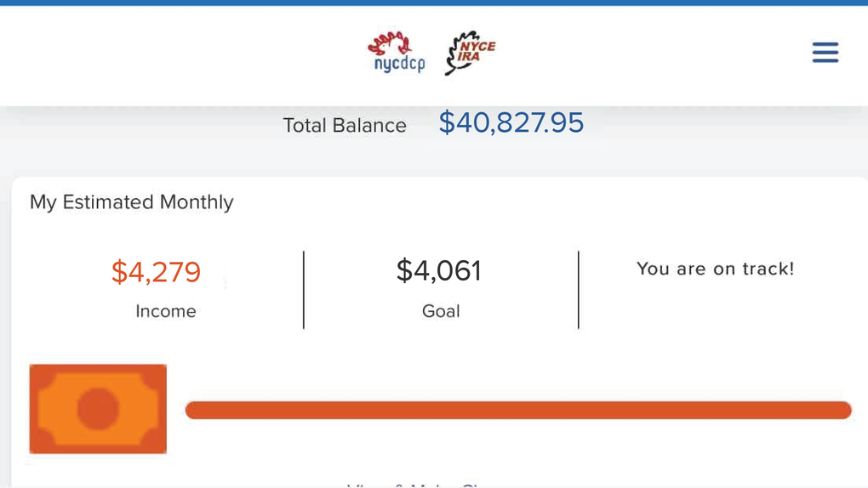
Task: Click the 'You are on track!' message
Action: pos(715,269)
